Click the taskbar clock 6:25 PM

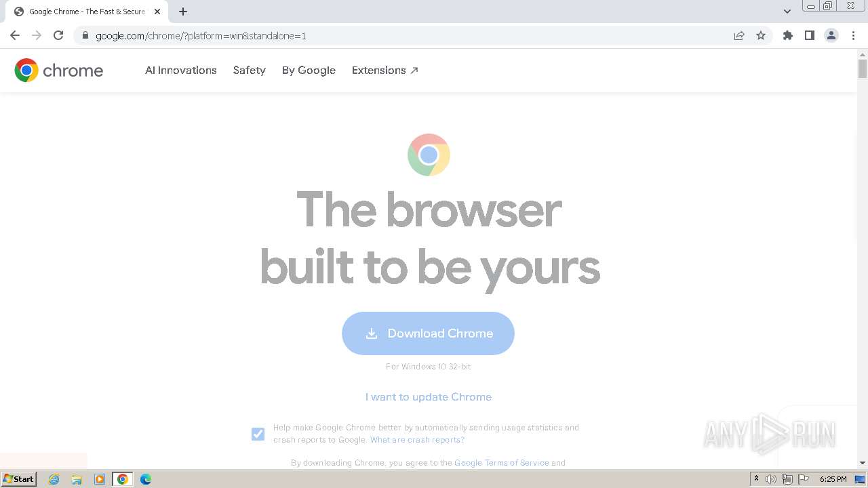coord(833,479)
